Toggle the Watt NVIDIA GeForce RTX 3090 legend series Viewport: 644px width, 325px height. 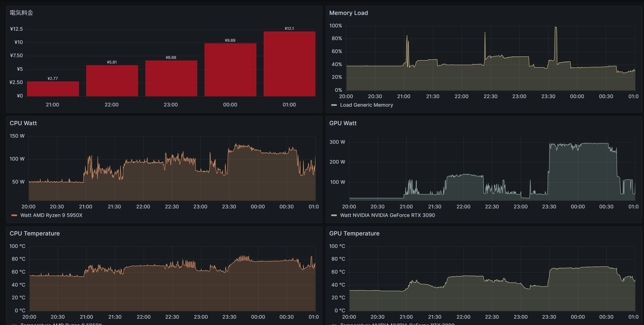[387, 215]
